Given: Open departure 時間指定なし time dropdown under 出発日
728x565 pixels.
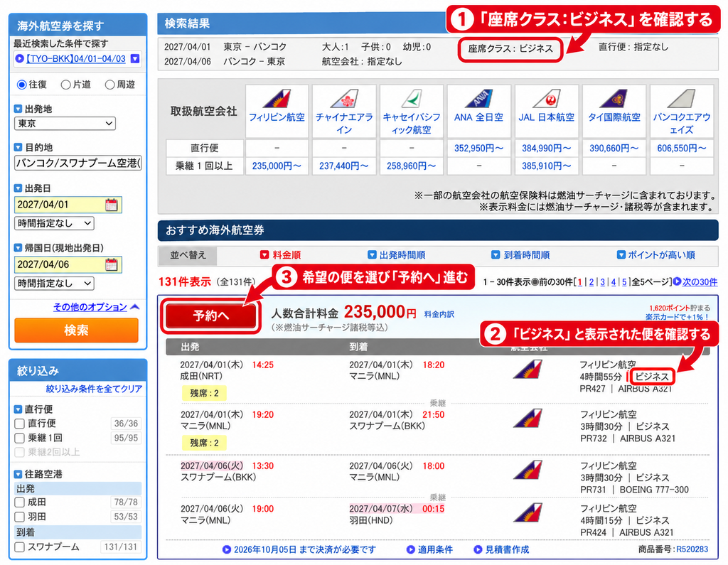Looking at the screenshot, I should pyautogui.click(x=54, y=223).
